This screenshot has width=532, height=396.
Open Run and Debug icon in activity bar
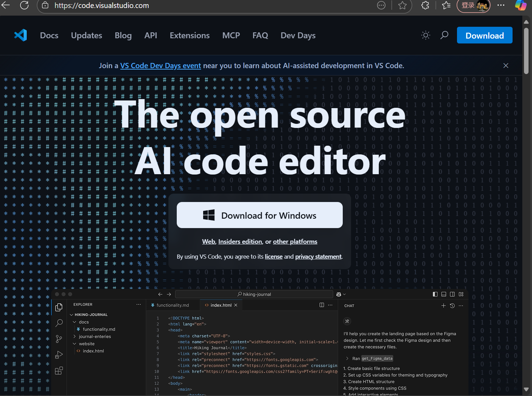(x=59, y=355)
